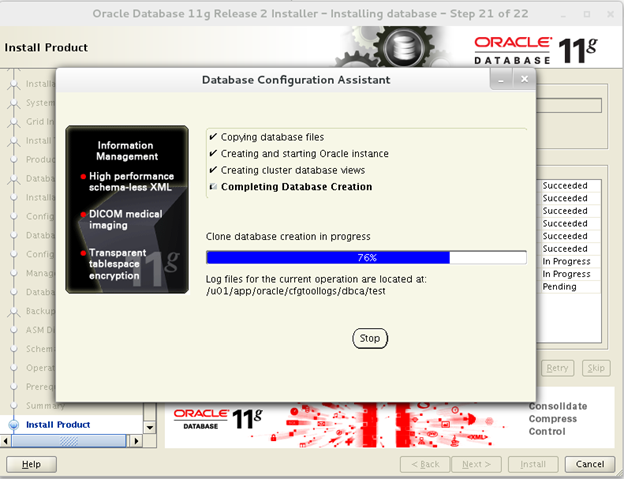Cancel the installer

click(590, 464)
